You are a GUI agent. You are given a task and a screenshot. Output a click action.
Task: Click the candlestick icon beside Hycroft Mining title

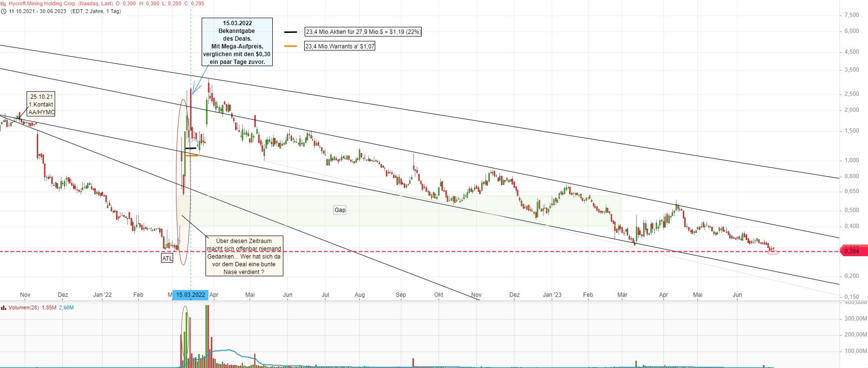coord(4,3)
